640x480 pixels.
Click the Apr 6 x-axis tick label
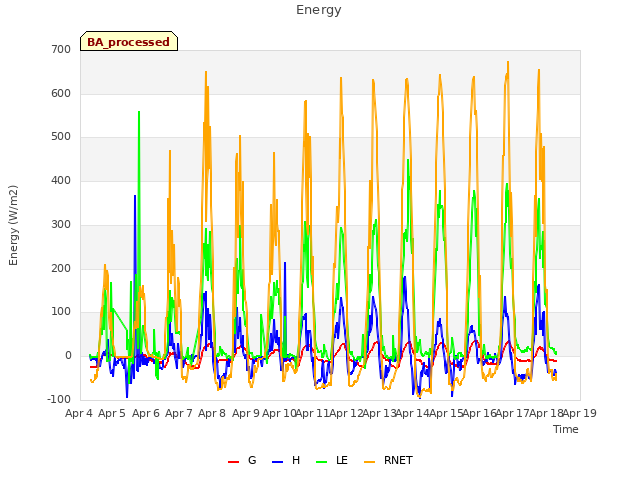click(146, 413)
